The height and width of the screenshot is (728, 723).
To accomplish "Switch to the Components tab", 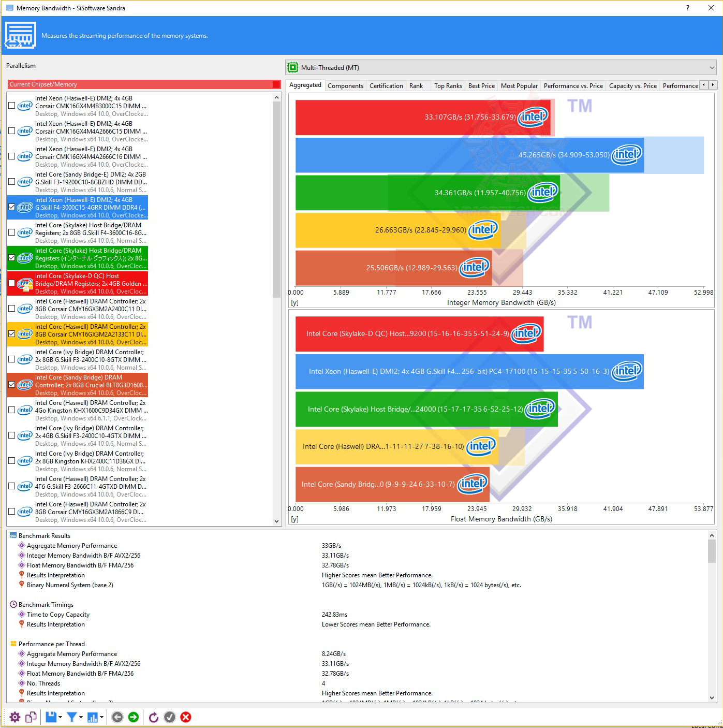I will point(345,86).
